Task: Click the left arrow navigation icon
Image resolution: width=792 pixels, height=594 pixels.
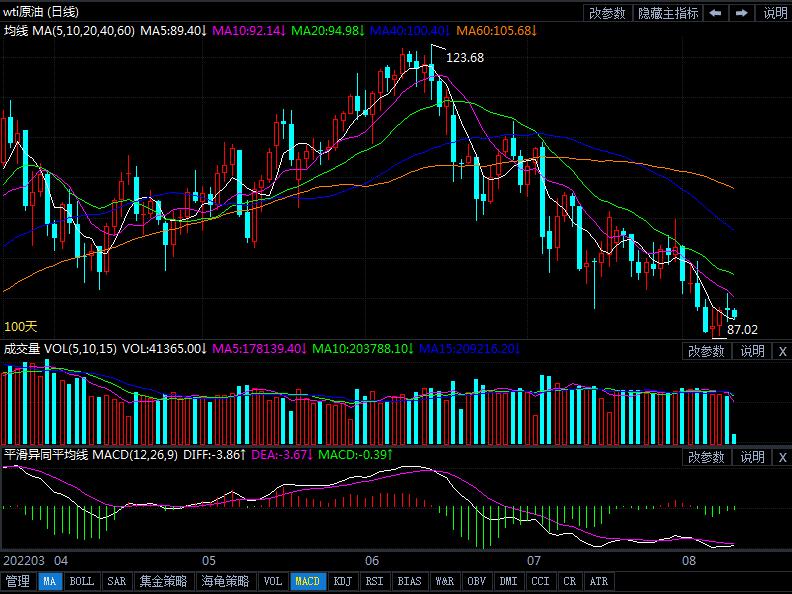Action: coord(716,13)
